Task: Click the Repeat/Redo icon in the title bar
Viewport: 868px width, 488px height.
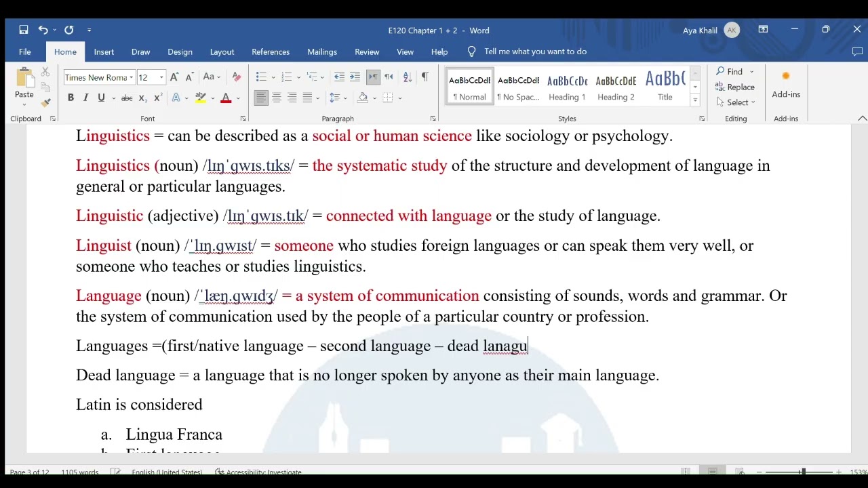Action: 68,30
